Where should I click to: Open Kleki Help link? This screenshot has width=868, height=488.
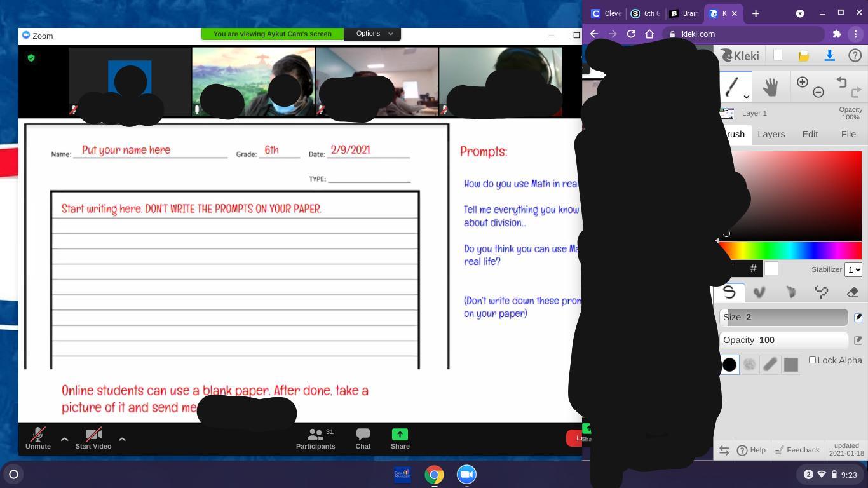click(751, 450)
